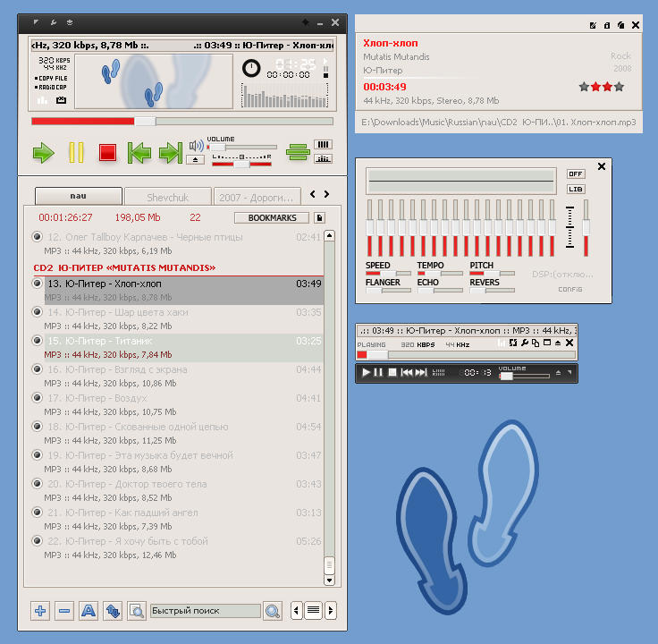The image size is (658, 644).
Task: Switch to the Shevchuk playlist tab
Action: [168, 198]
